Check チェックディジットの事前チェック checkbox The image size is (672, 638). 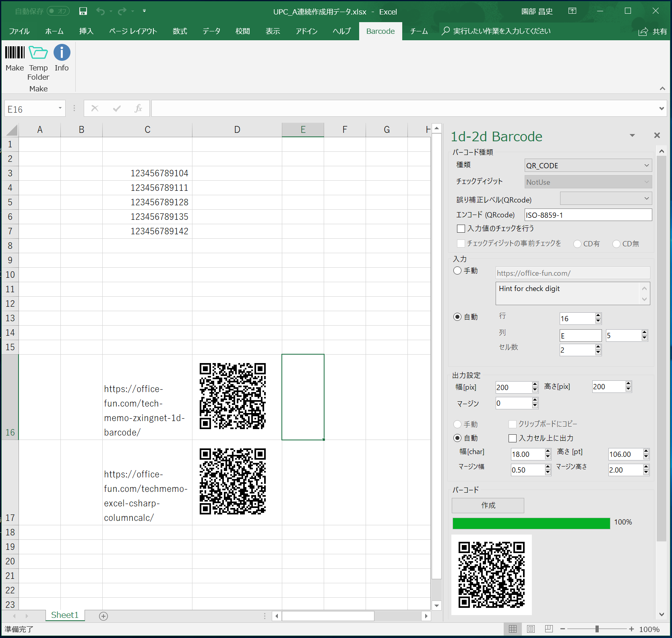click(461, 244)
